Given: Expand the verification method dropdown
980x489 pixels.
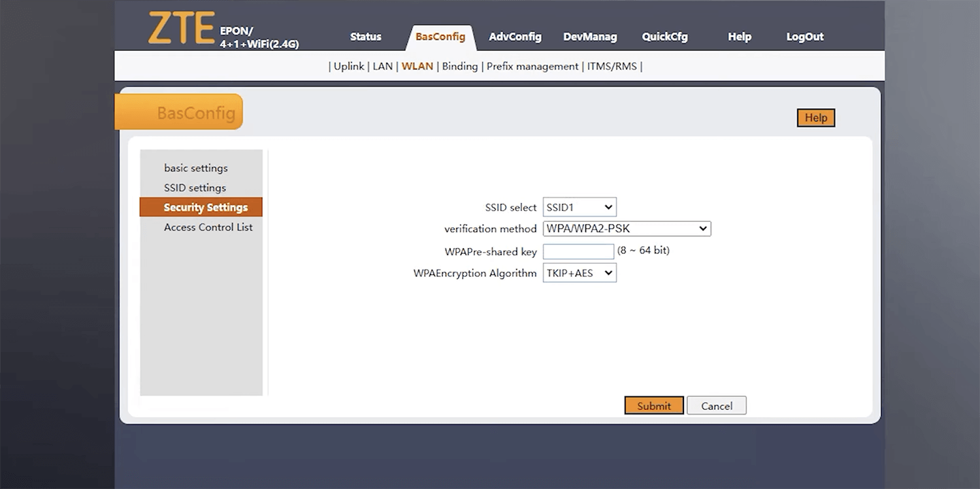Looking at the screenshot, I should (627, 229).
